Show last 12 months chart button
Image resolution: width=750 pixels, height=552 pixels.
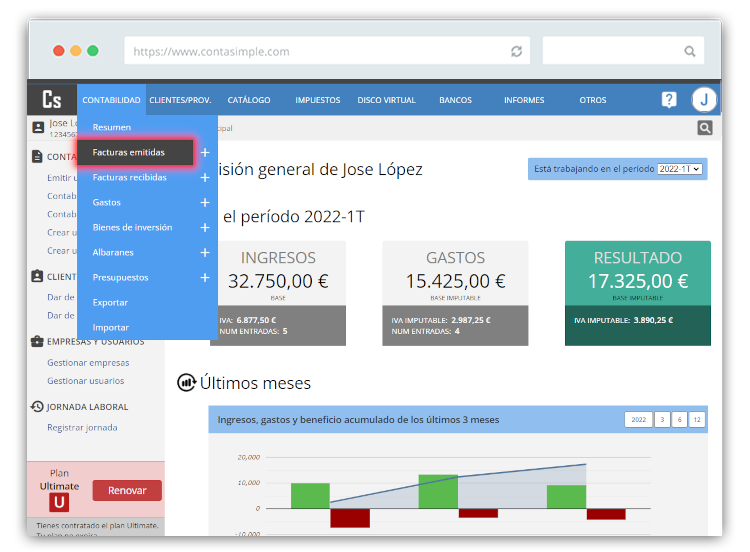[x=697, y=420]
